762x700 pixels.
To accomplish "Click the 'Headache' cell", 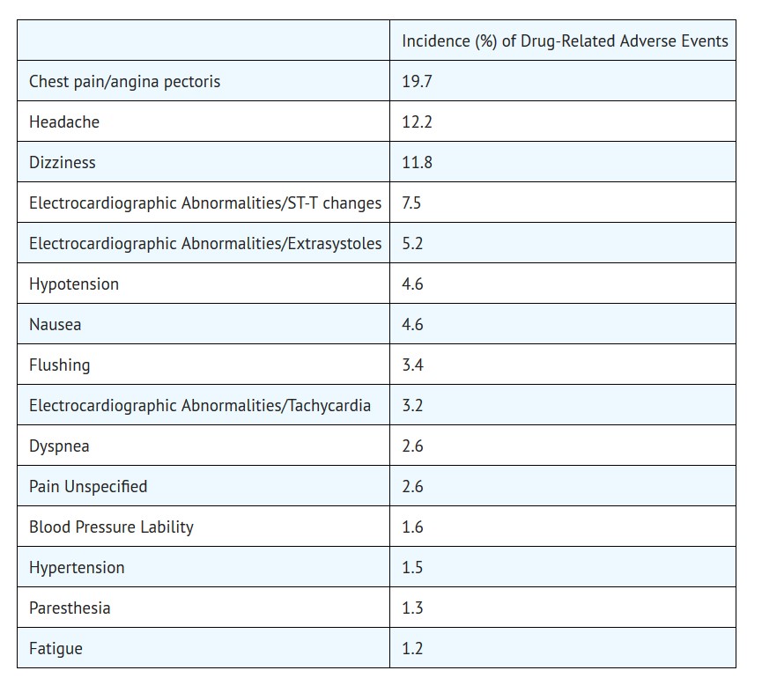I will tap(64, 122).
